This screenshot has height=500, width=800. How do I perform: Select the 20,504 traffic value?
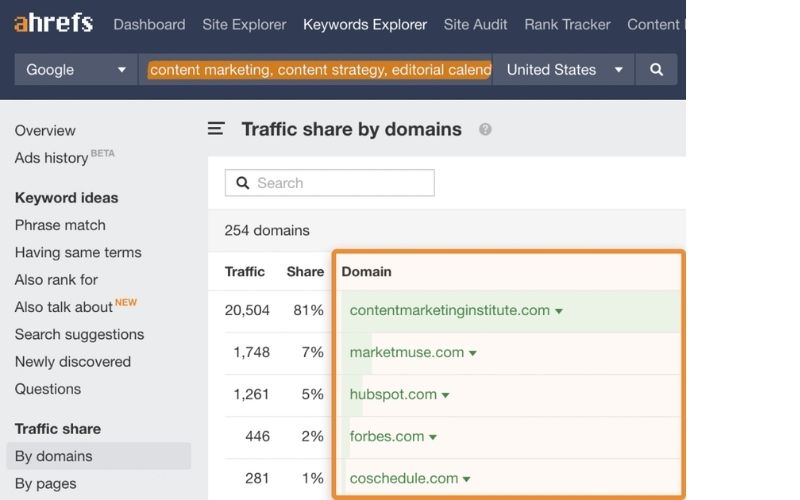tap(247, 310)
